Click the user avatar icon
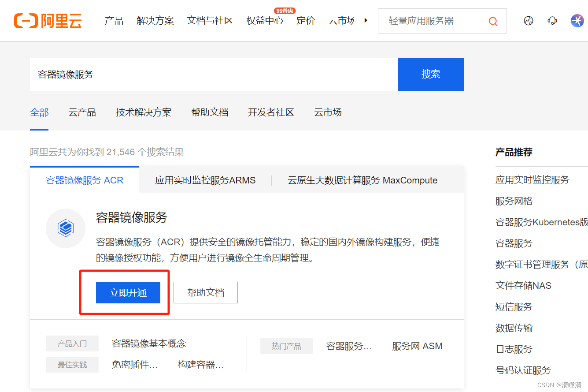This screenshot has height=392, width=588. (x=577, y=21)
